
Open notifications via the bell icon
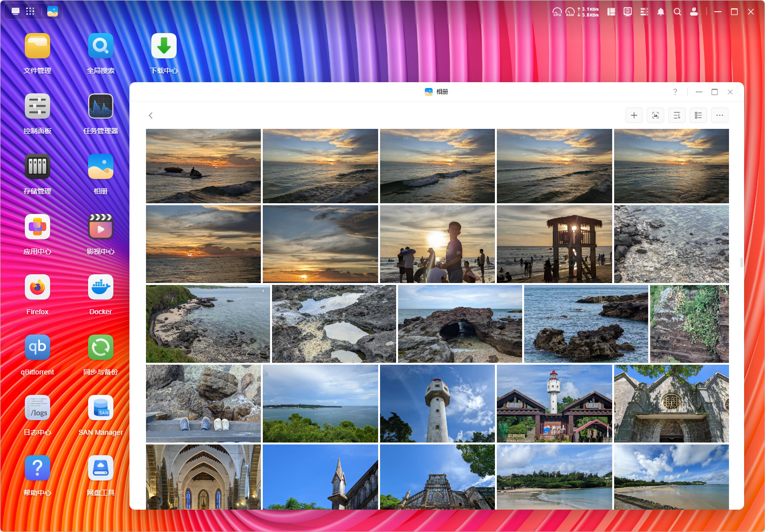[661, 12]
